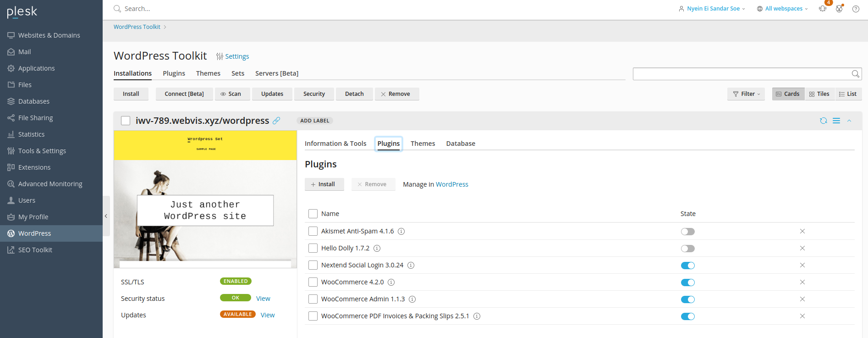Click the WordPress Toolkit Settings icon
The width and height of the screenshot is (868, 338).
(x=220, y=56)
